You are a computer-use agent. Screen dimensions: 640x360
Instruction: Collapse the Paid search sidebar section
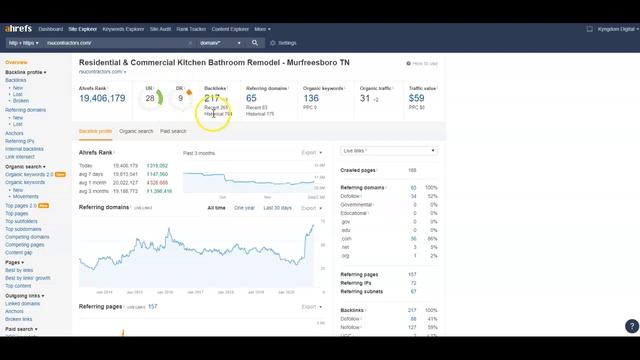[21, 329]
